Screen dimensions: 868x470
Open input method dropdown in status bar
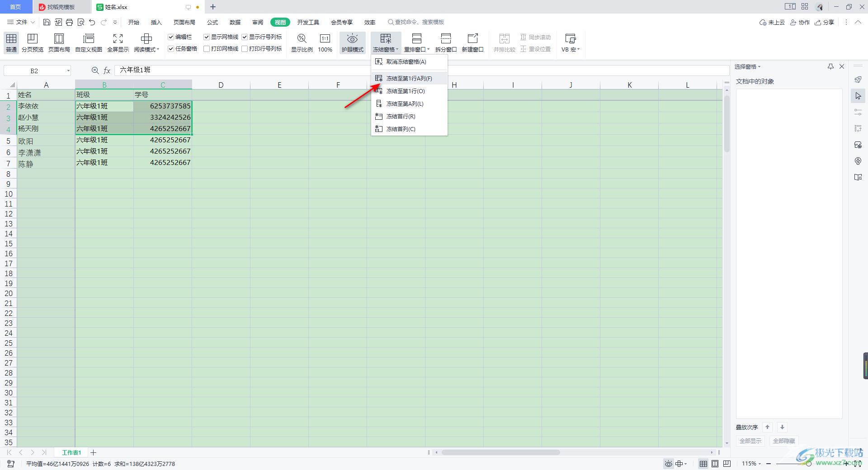(681, 464)
